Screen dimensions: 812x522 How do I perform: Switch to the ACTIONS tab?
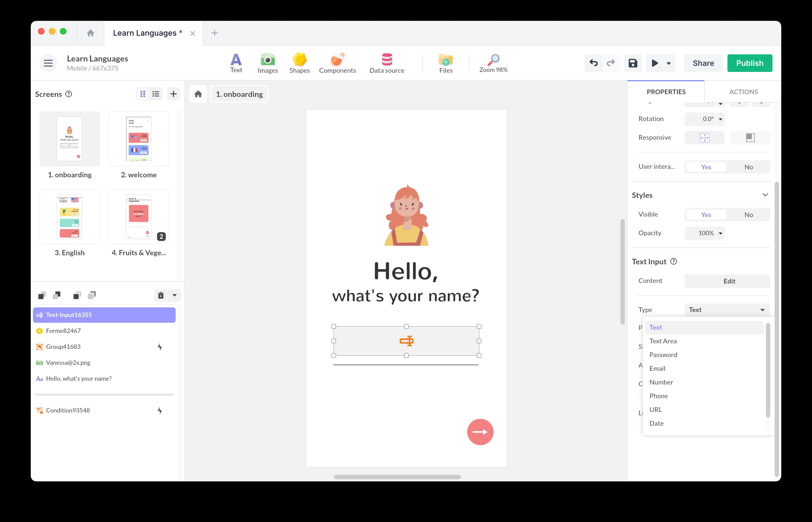[743, 91]
